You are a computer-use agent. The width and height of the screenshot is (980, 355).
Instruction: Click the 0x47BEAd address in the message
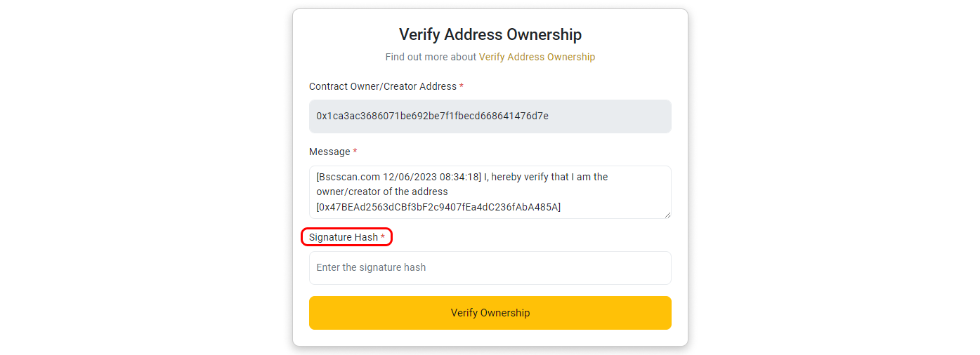point(438,206)
